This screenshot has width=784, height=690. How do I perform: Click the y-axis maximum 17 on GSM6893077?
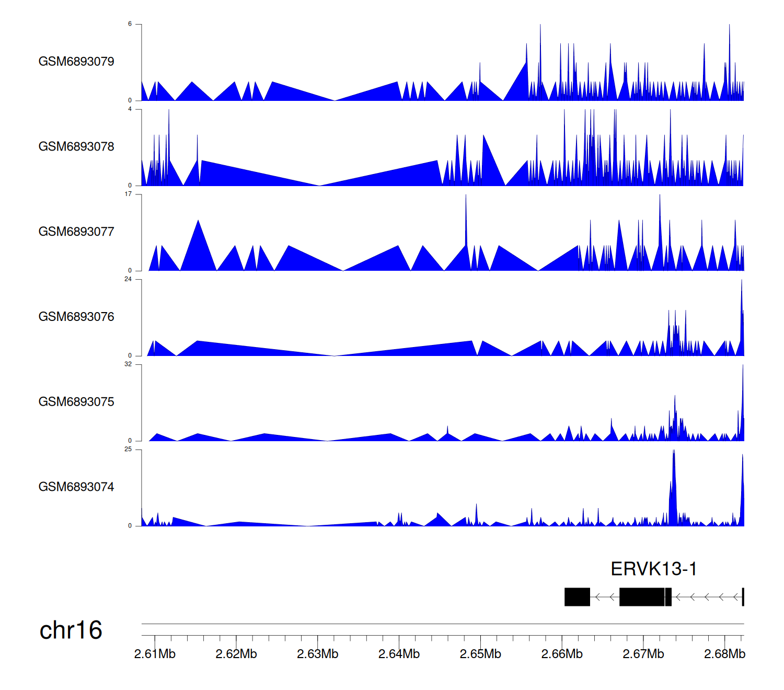pyautogui.click(x=128, y=194)
